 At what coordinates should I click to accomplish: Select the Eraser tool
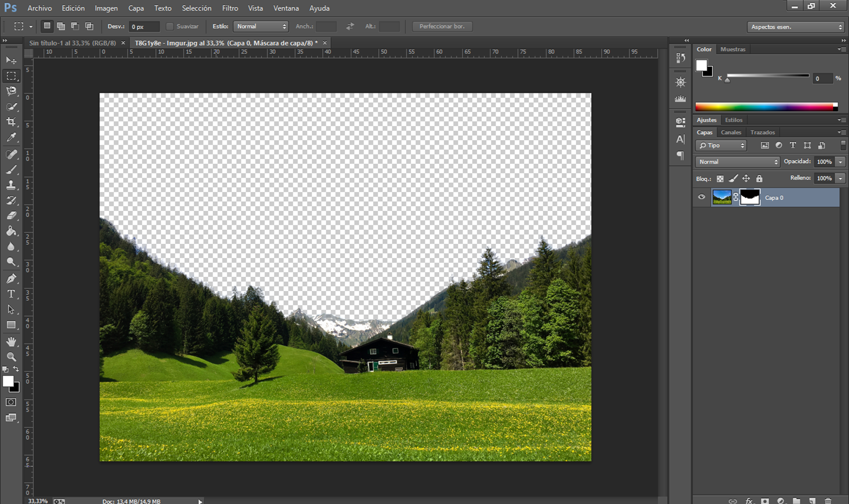click(x=11, y=215)
